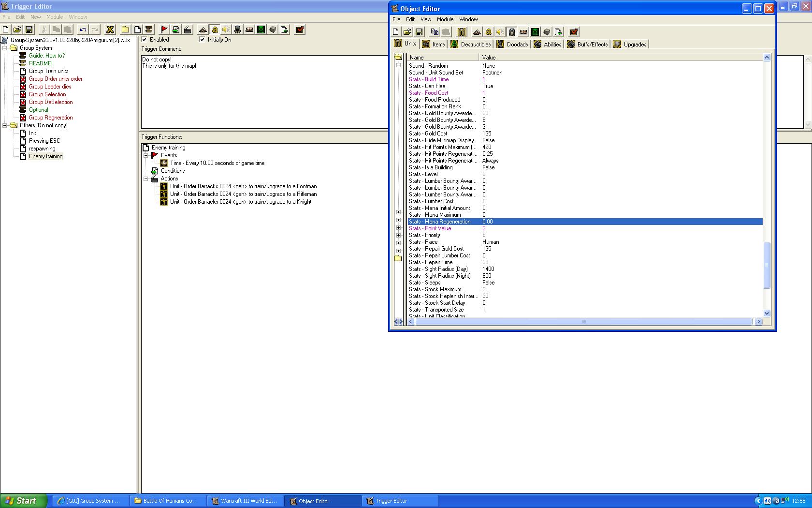Collapse the Others (Do not copy) category
This screenshot has height=508, width=812.
(x=5, y=125)
